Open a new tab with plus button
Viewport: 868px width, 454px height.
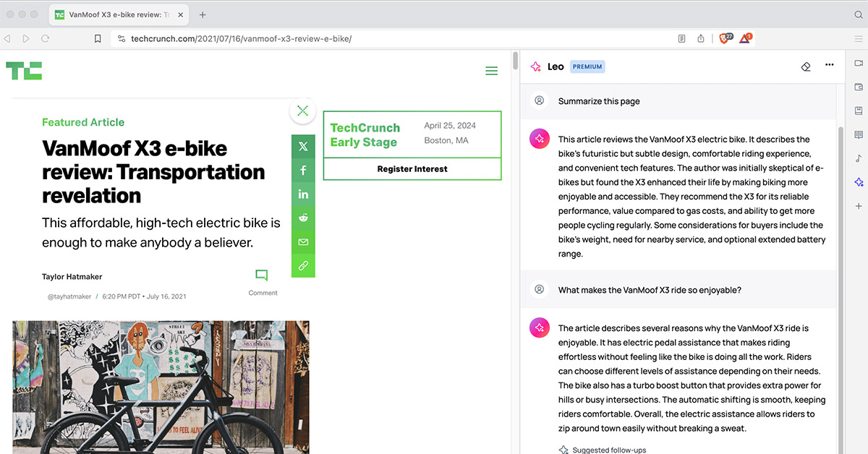(203, 14)
